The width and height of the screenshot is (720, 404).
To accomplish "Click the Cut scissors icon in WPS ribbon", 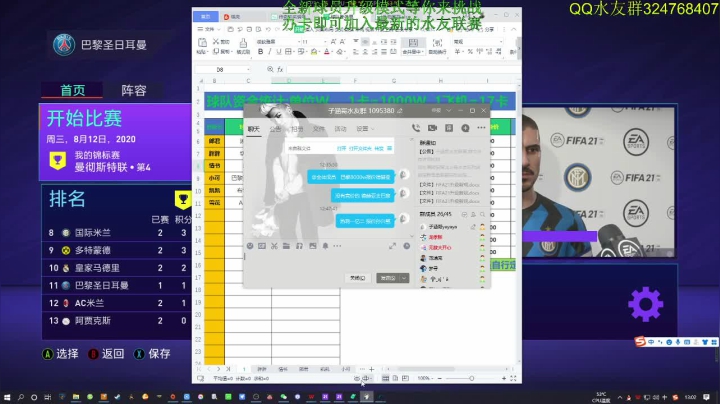I will click(x=216, y=42).
